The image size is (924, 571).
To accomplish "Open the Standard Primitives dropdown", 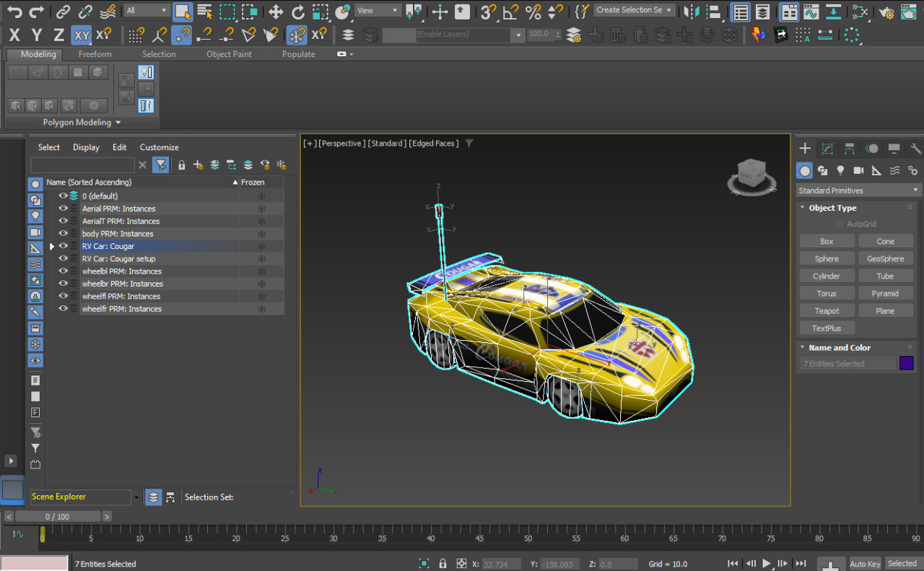I will [x=859, y=191].
